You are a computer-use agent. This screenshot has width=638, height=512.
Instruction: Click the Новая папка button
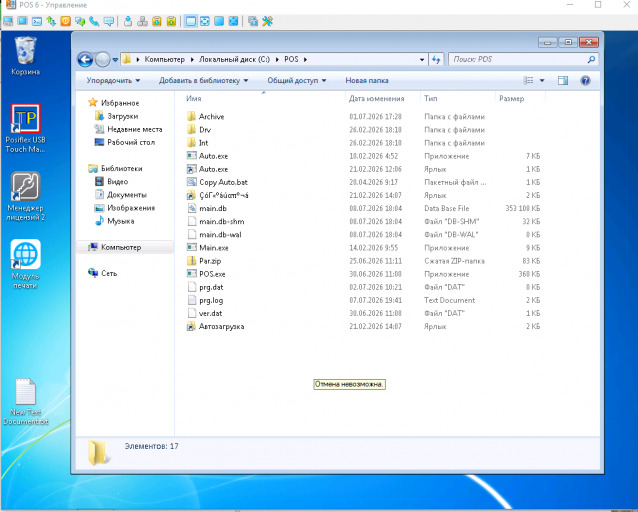pos(367,81)
